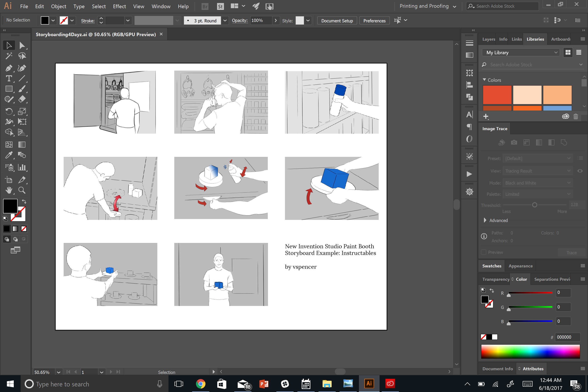Select the Direct Selection tool
Image resolution: width=588 pixels, height=392 pixels.
coord(22,45)
